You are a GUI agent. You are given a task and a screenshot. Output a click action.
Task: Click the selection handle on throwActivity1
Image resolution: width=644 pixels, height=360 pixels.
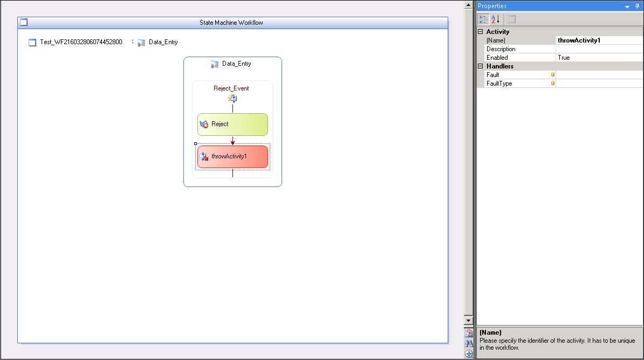[x=195, y=144]
